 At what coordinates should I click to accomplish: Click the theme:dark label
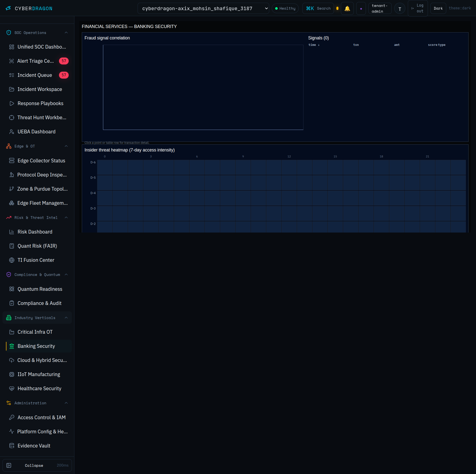(460, 8)
